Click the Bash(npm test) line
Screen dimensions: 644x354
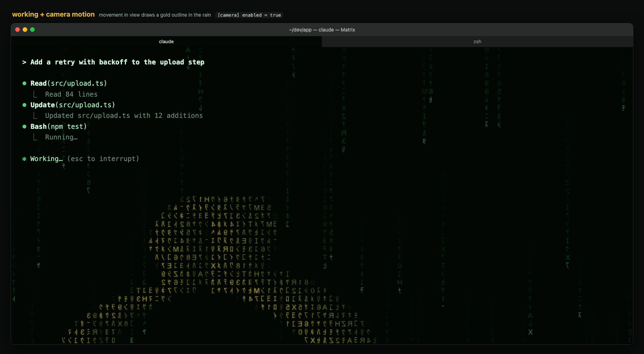(58, 127)
